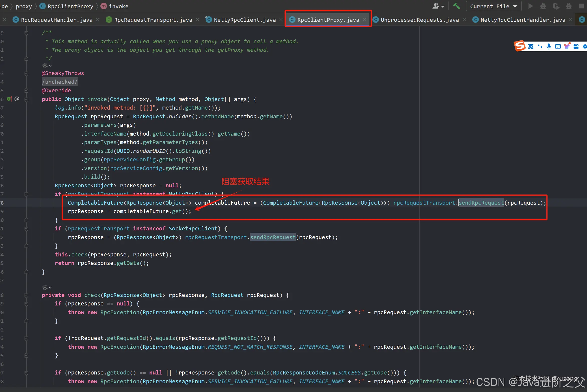Click the Run with Coverage shield icon
Viewport: 587px width, 392px height.
[556, 6]
